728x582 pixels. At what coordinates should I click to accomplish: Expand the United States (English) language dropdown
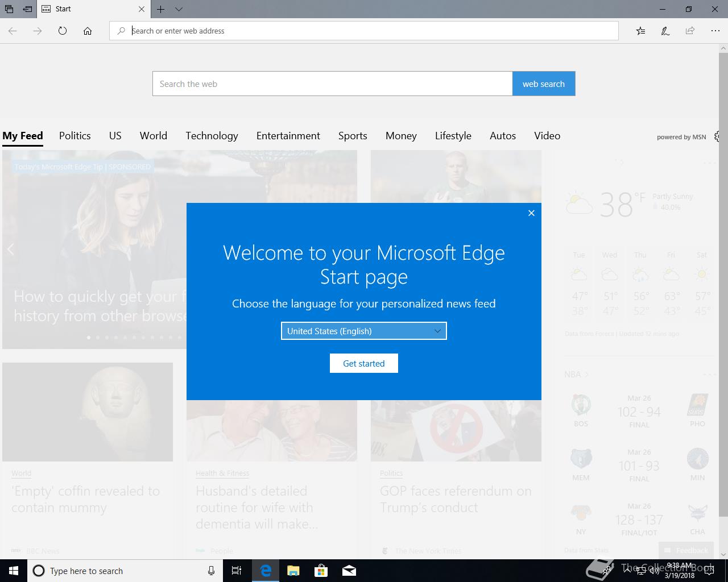pos(364,331)
